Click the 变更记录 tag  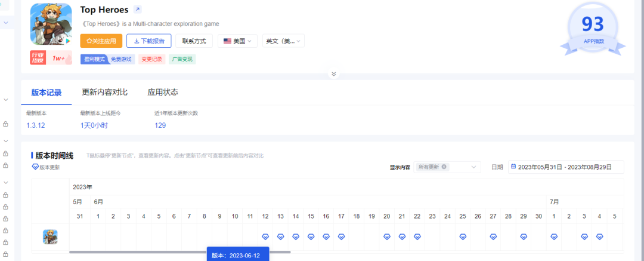pos(151,59)
